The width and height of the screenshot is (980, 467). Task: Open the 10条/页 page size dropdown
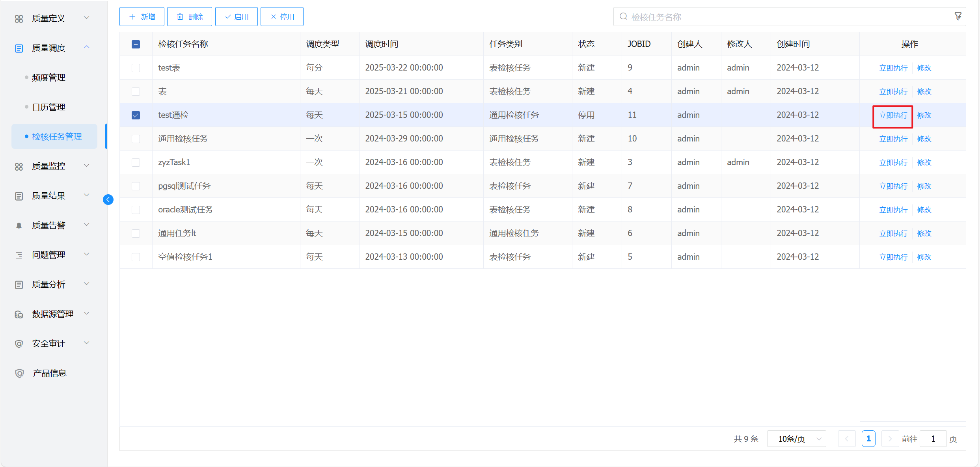796,439
